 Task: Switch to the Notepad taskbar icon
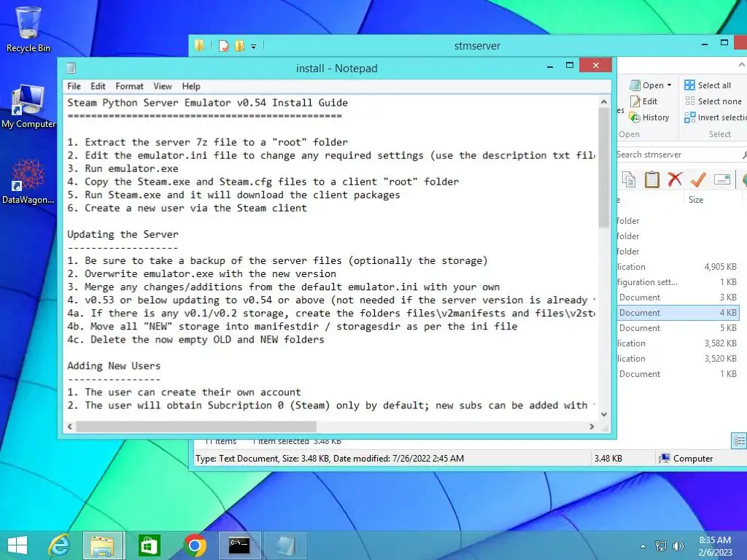pyautogui.click(x=285, y=545)
